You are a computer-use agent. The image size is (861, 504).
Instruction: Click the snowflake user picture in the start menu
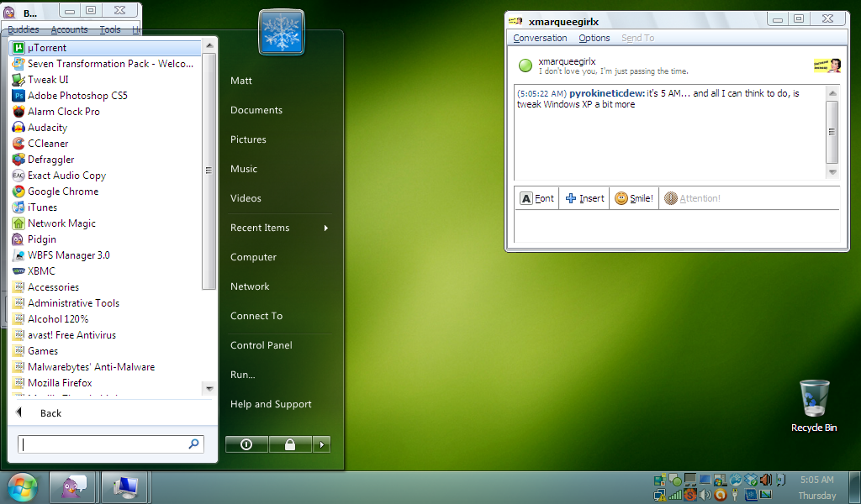pyautogui.click(x=281, y=32)
